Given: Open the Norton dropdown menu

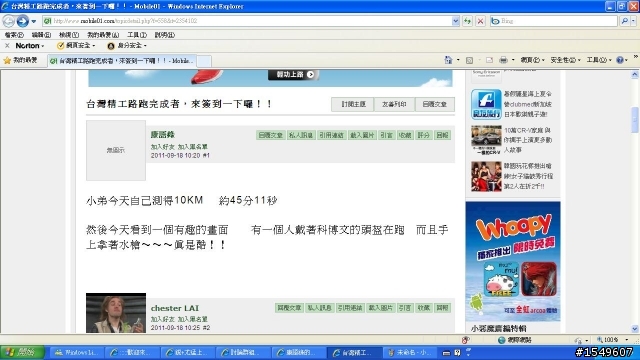Looking at the screenshot, I should [x=30, y=46].
